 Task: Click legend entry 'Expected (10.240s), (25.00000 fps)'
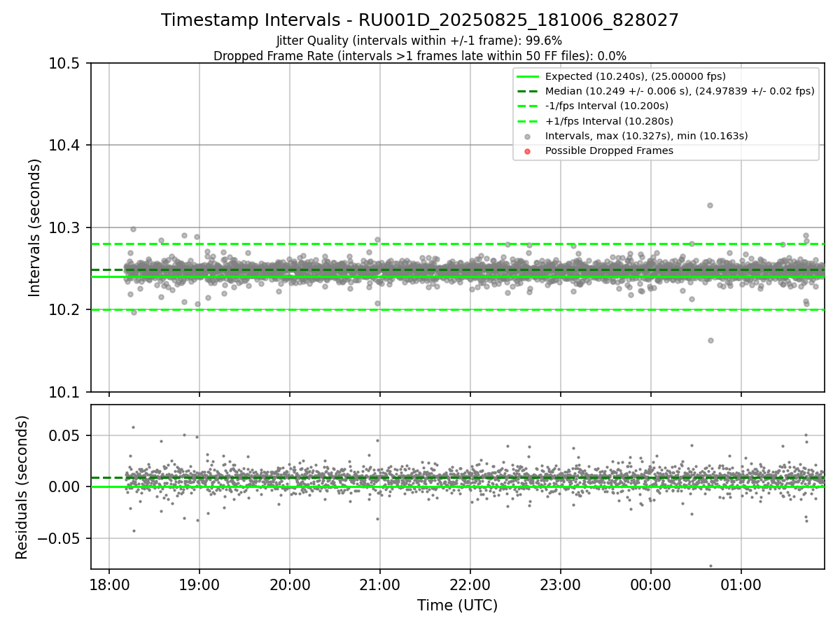[636, 76]
